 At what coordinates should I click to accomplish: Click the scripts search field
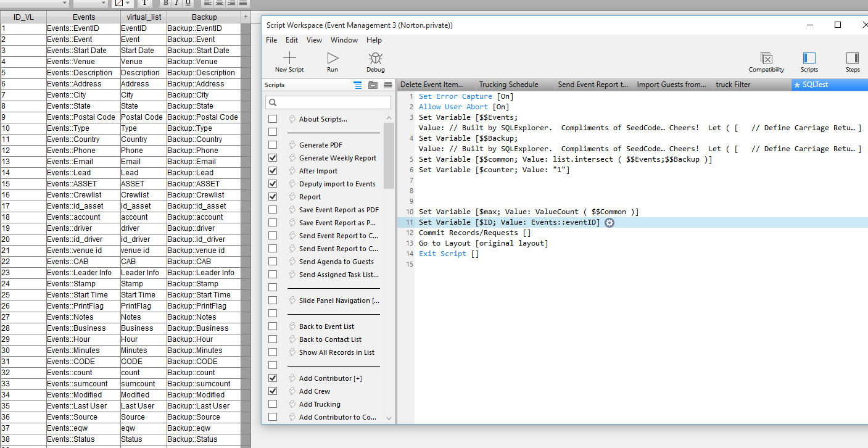tap(328, 102)
